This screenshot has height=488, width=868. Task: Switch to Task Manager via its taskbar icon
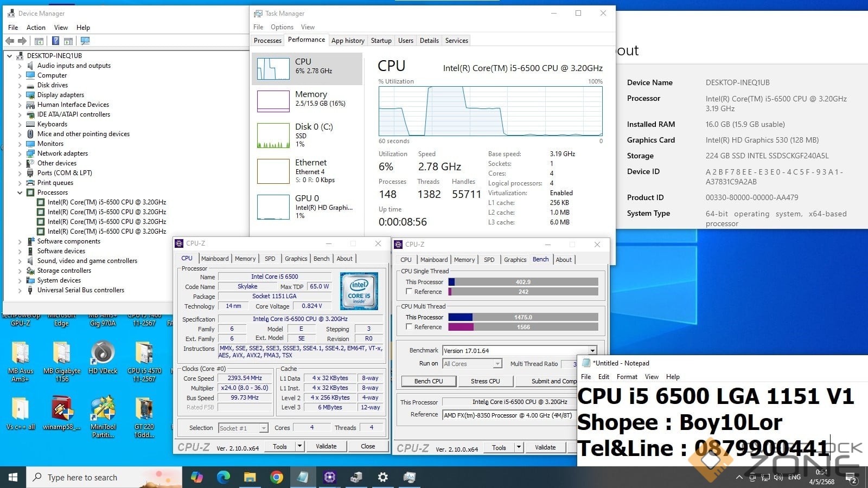[409, 477]
